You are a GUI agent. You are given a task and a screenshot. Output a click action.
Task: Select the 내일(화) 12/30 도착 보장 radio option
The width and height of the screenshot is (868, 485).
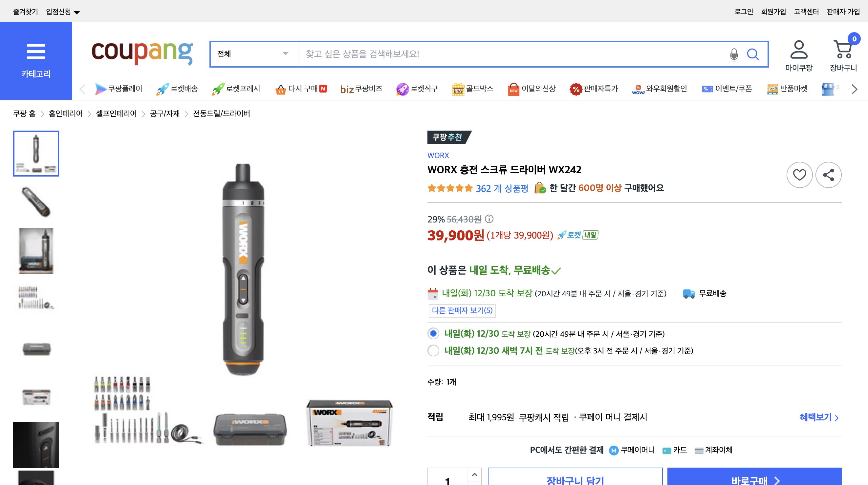[x=433, y=334]
